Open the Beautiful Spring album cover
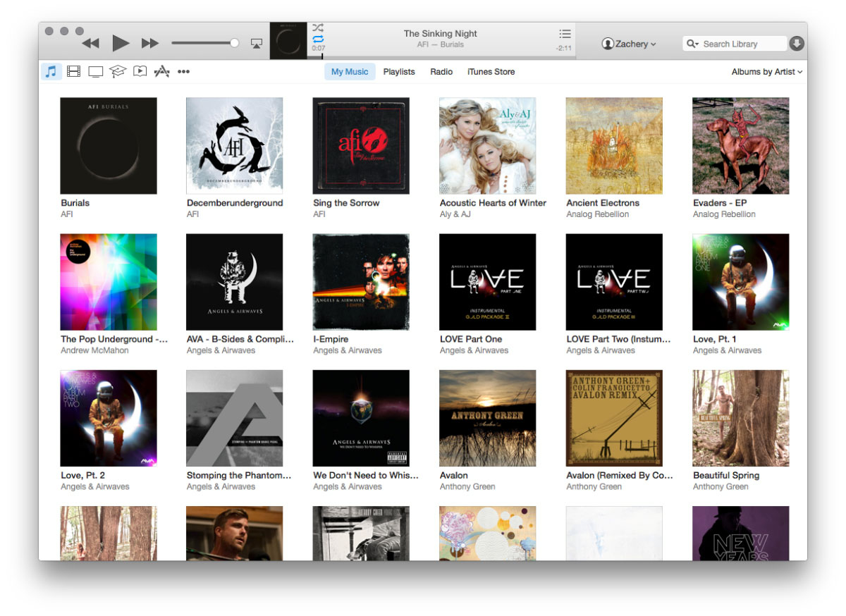The width and height of the screenshot is (846, 616). click(x=741, y=418)
